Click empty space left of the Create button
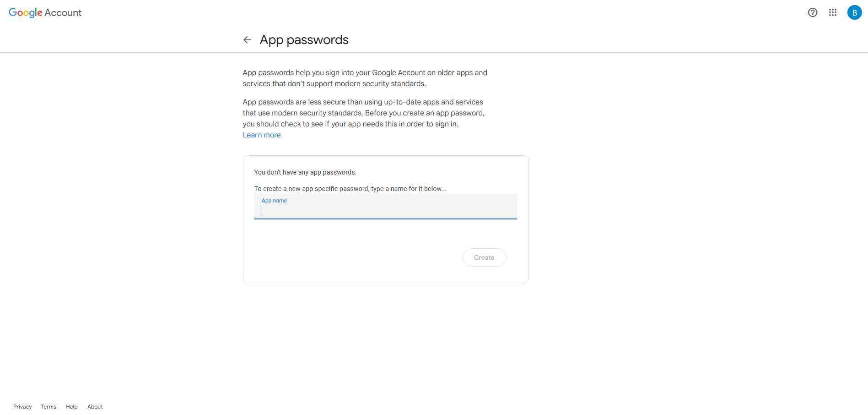 (x=357, y=257)
